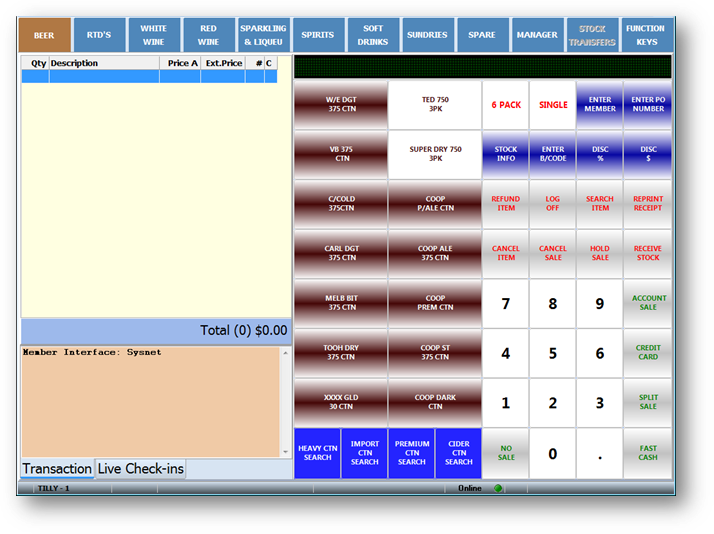714x534 pixels.
Task: Add TED 750 3PK to sale
Action: pos(435,105)
